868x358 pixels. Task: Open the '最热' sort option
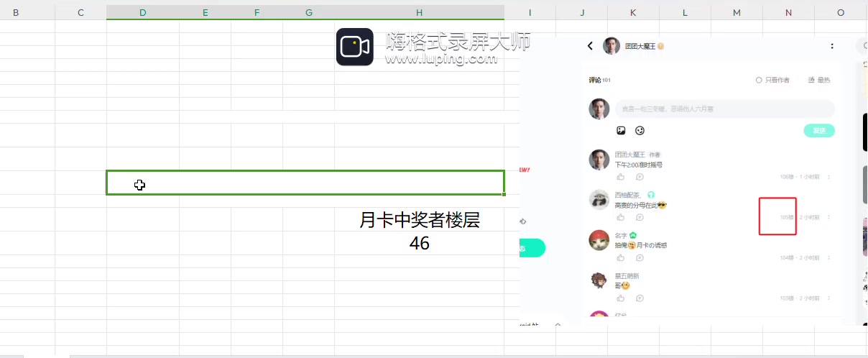(819, 80)
